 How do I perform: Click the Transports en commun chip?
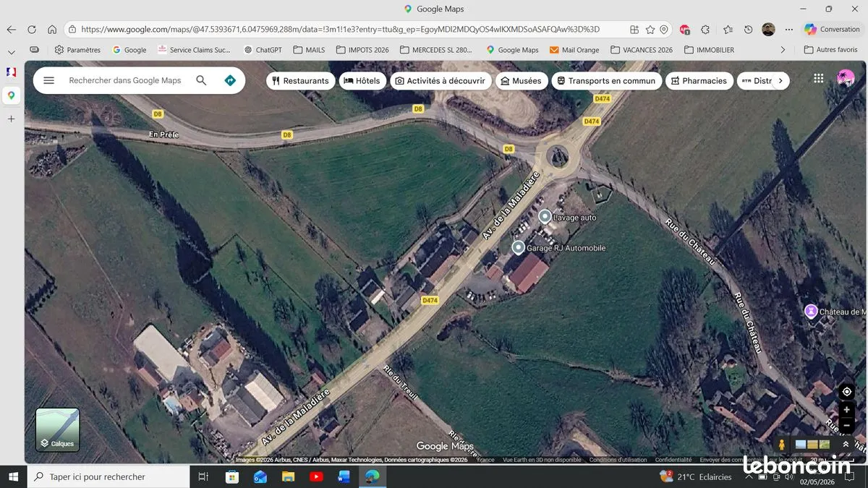(607, 81)
